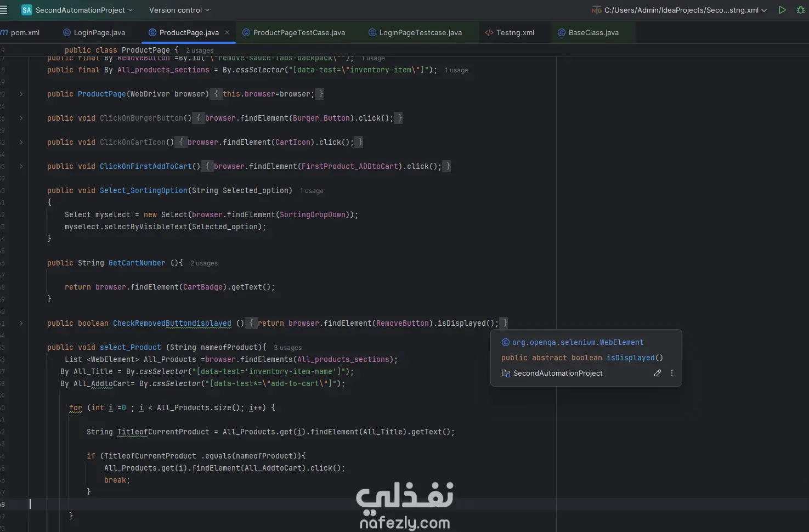Click the SecondAutomationProject module in popup
The width and height of the screenshot is (809, 532).
(x=558, y=373)
